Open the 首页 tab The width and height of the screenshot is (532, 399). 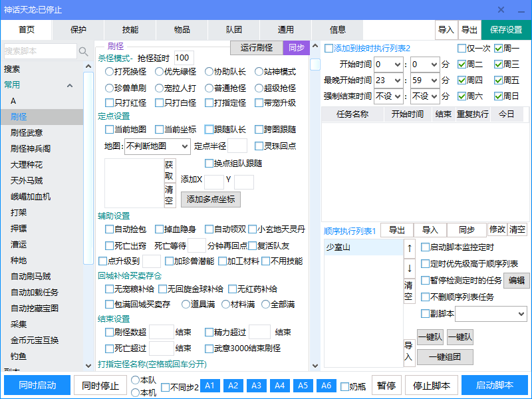click(27, 30)
